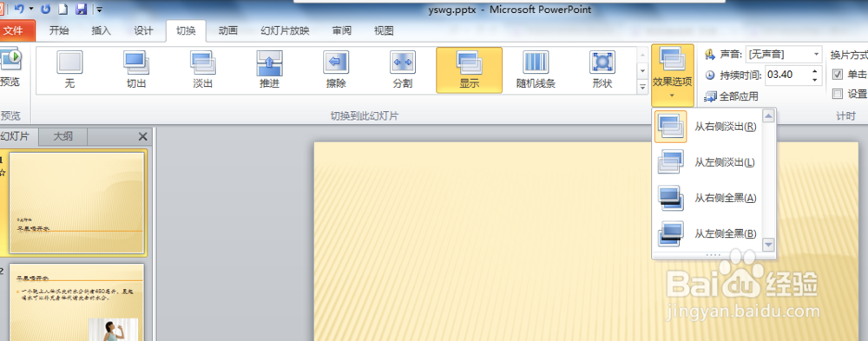This screenshot has height=341, width=868.
Task: Select slide 1 thumbnail
Action: [x=77, y=203]
